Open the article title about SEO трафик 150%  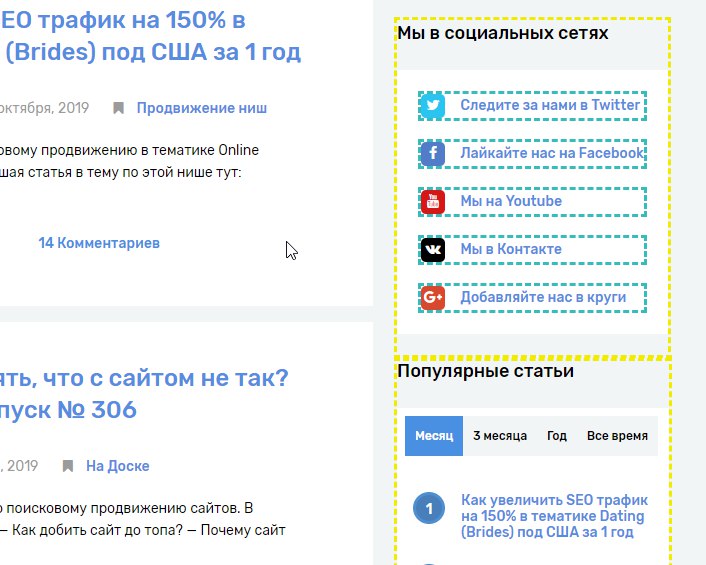(x=150, y=36)
